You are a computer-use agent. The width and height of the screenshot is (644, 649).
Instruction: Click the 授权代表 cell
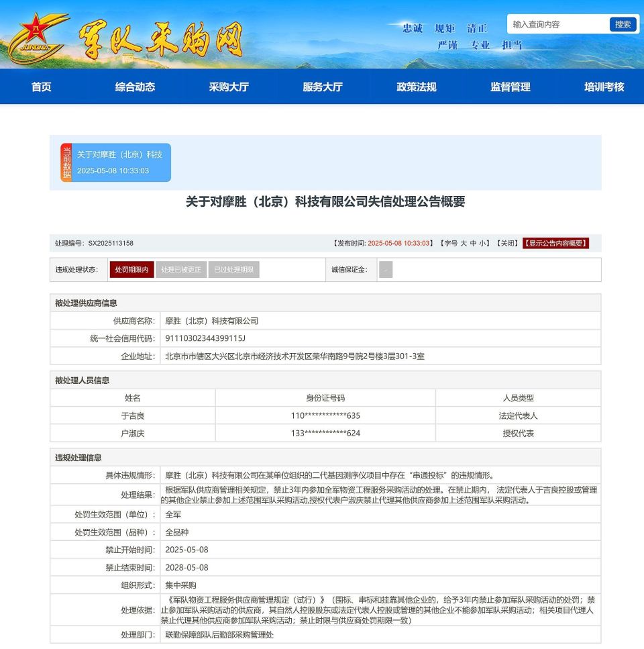pos(519,434)
